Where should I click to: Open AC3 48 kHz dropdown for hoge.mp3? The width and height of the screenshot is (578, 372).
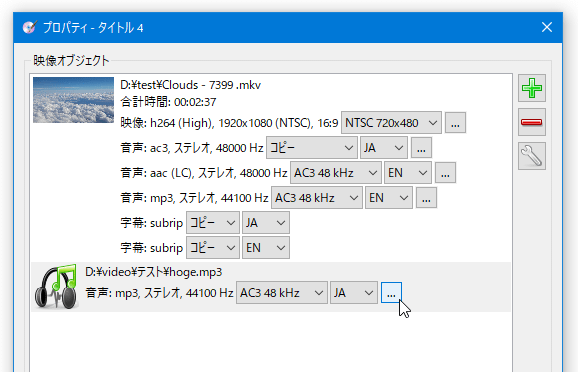tap(282, 293)
